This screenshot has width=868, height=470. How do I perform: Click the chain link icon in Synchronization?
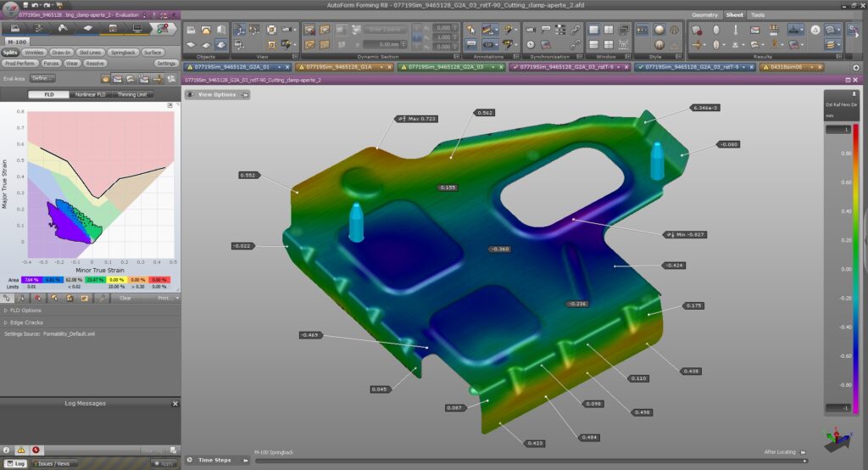point(576,30)
